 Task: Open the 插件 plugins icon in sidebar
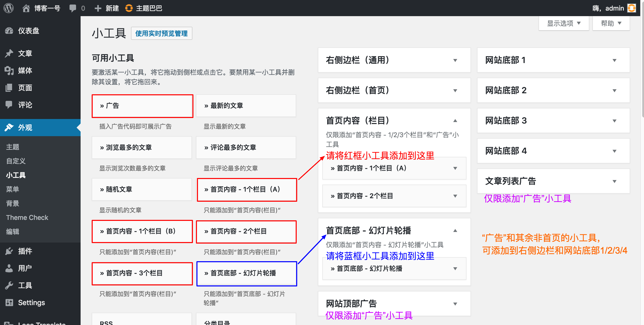[x=9, y=251]
